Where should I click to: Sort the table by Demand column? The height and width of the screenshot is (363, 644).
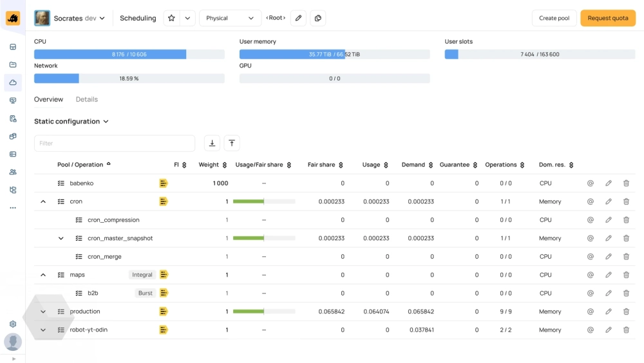(417, 165)
